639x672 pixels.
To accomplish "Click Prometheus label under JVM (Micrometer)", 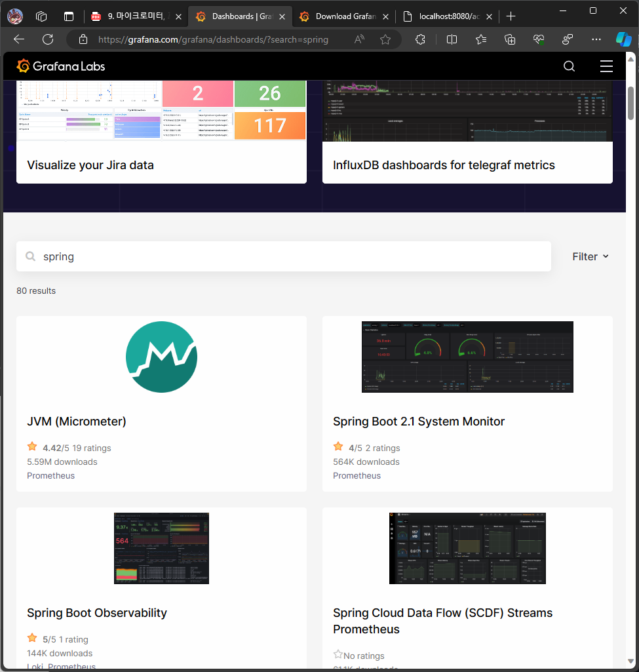I will click(x=50, y=475).
